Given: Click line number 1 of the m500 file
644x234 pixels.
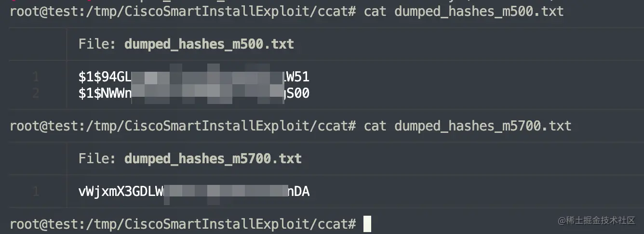Looking at the screenshot, I should pos(35,77).
